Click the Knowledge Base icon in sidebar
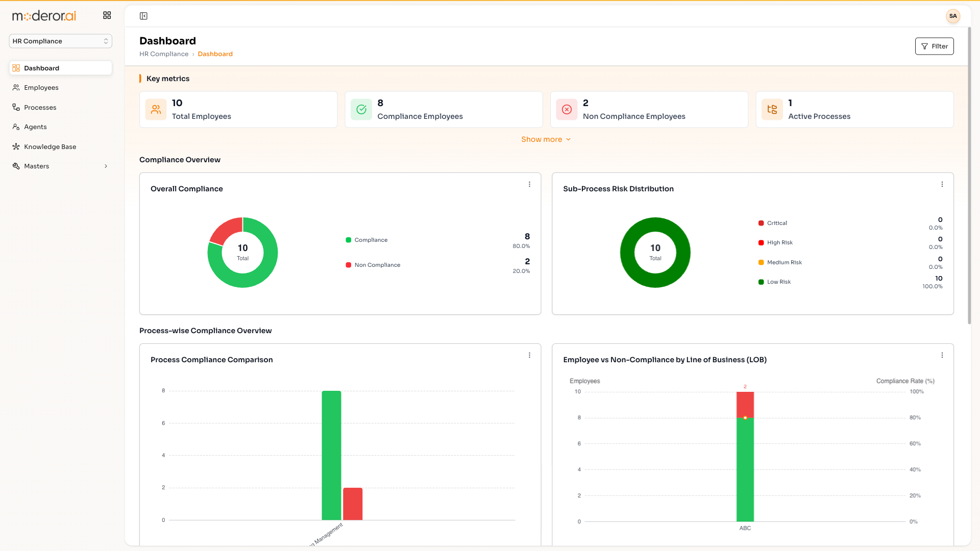Viewport: 980px width, 551px height. pyautogui.click(x=16, y=147)
